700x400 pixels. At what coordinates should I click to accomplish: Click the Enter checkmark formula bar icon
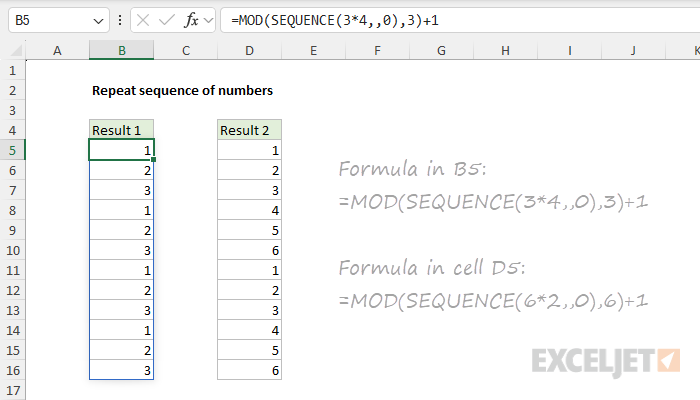pyautogui.click(x=167, y=20)
